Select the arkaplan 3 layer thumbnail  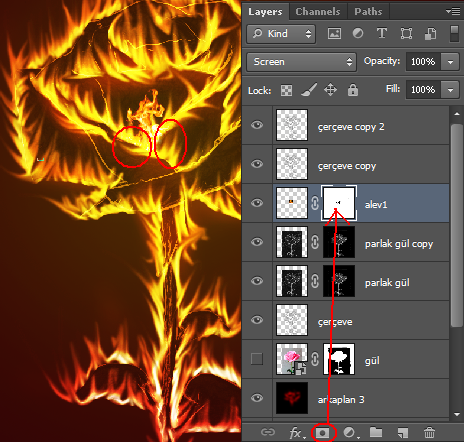(x=292, y=398)
